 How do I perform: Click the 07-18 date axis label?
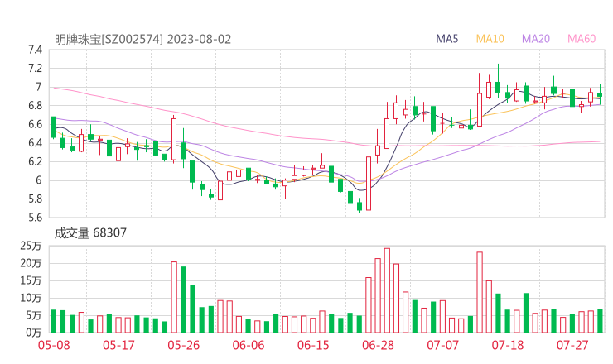(508, 345)
